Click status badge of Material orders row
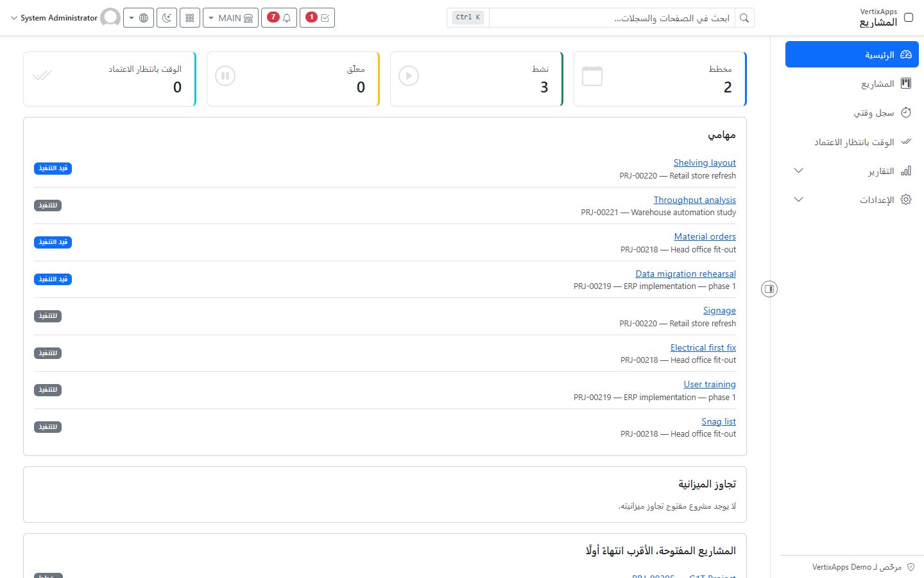This screenshot has height=578, width=924. 53,242
